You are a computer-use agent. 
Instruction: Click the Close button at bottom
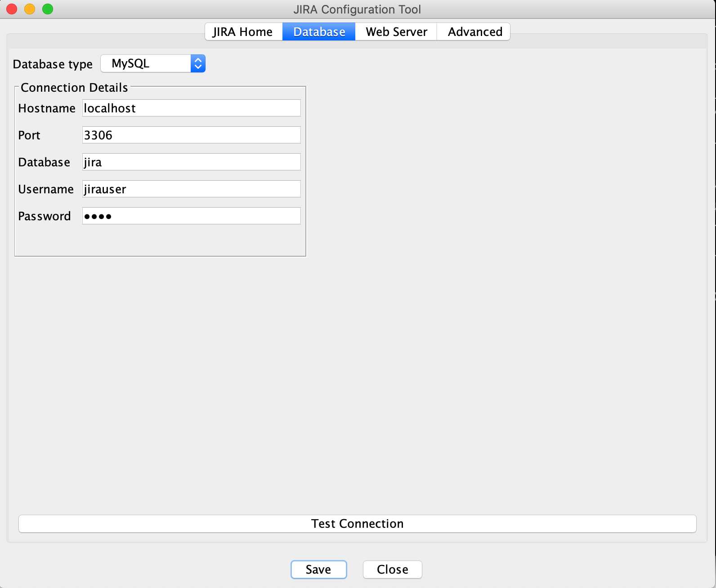click(393, 570)
